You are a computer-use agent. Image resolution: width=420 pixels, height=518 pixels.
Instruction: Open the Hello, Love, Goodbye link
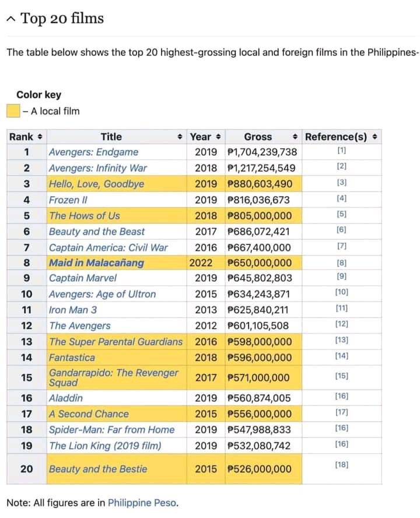[x=96, y=184]
